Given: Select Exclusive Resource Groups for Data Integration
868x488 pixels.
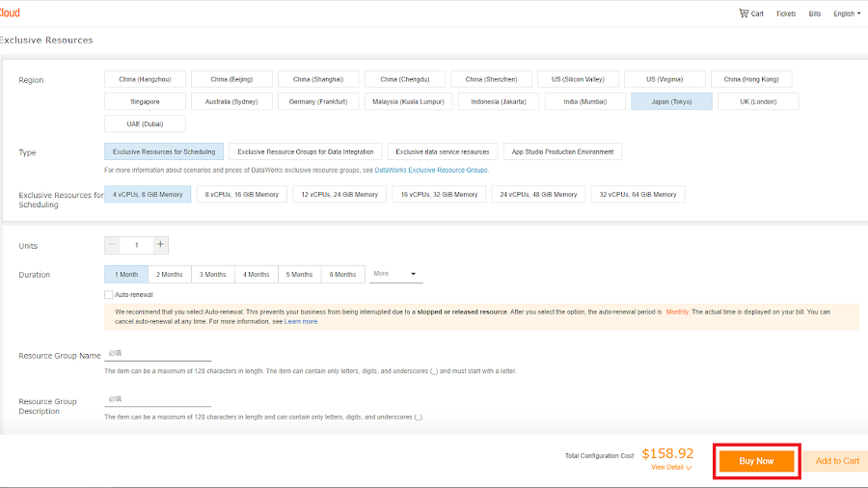Looking at the screenshot, I should pyautogui.click(x=305, y=151).
